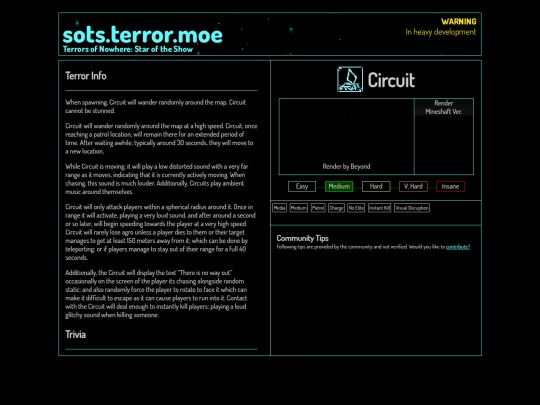Click 'Terrors of Nowhere: Star of the Show' subtitle

click(x=128, y=49)
